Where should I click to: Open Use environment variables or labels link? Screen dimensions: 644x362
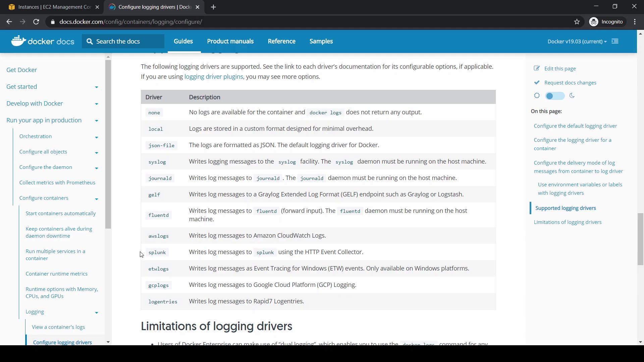580,189
